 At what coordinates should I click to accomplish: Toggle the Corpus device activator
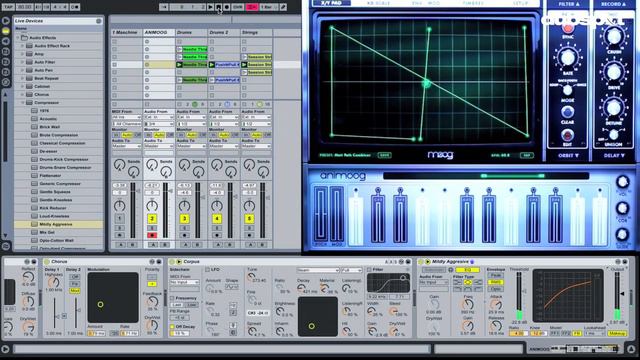pos(172,262)
